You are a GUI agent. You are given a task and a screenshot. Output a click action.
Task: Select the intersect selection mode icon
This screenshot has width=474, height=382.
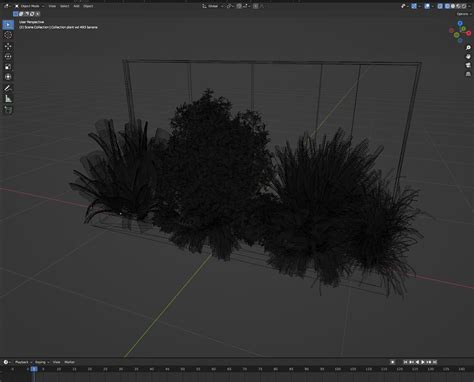point(38,14)
